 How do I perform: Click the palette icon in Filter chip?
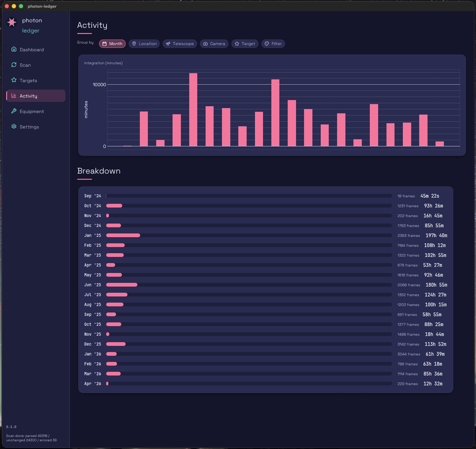[x=267, y=44]
